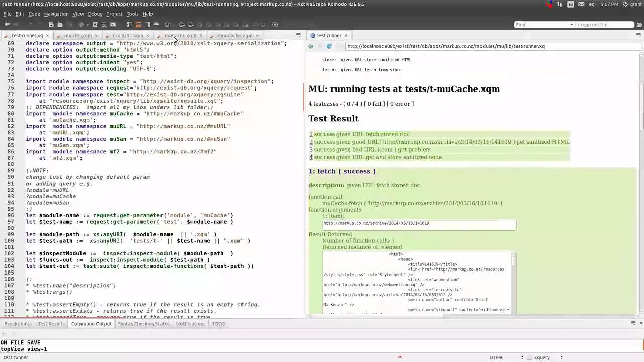The height and width of the screenshot is (362, 644).
Task: Click the browser preview back arrow
Action: (x=311, y=46)
